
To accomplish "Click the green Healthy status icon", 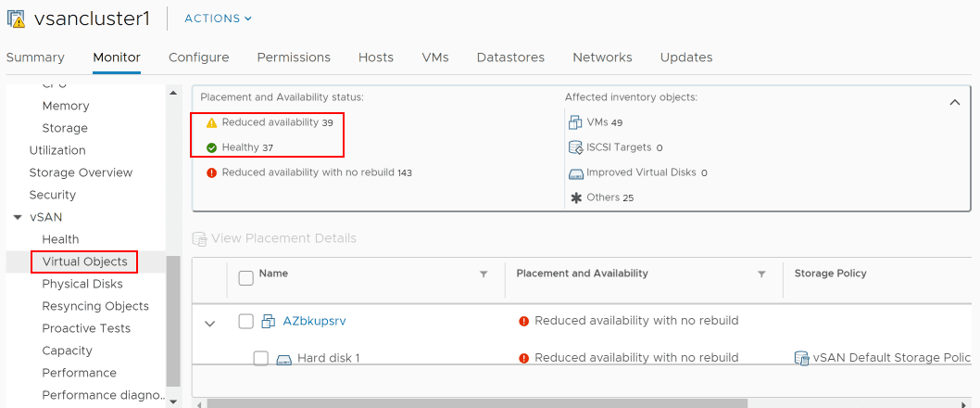I will [x=211, y=147].
